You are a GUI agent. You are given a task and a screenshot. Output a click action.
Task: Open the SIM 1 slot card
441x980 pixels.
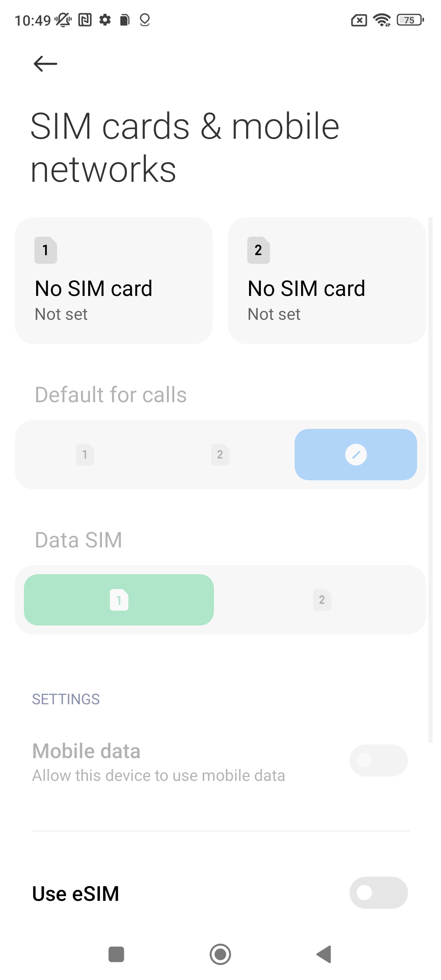(x=114, y=280)
